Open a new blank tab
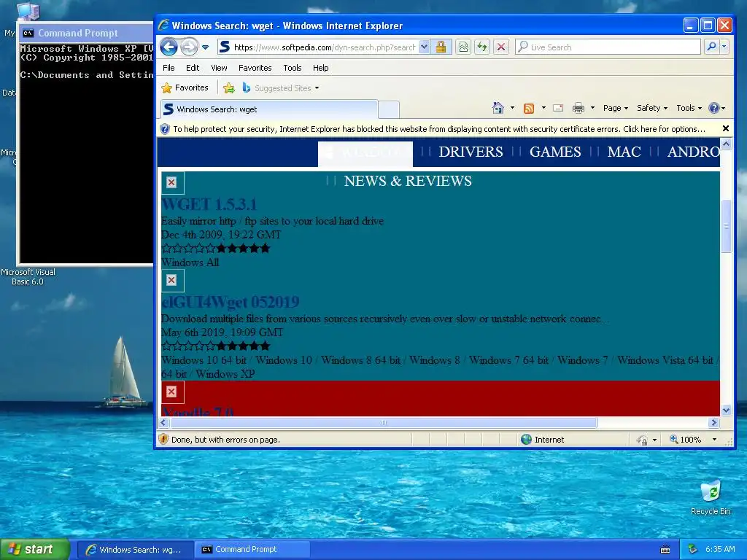Screen dimensions: 747x560 [x=389, y=109]
